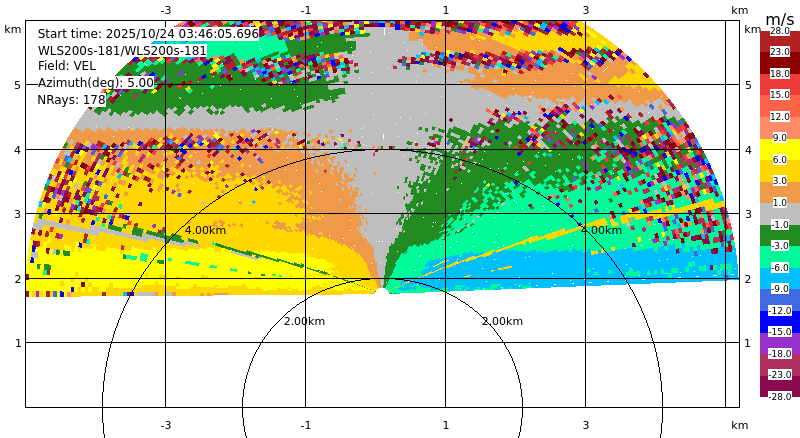Click the 23.0 colorbar tick label
The image size is (800, 438).
point(780,52)
